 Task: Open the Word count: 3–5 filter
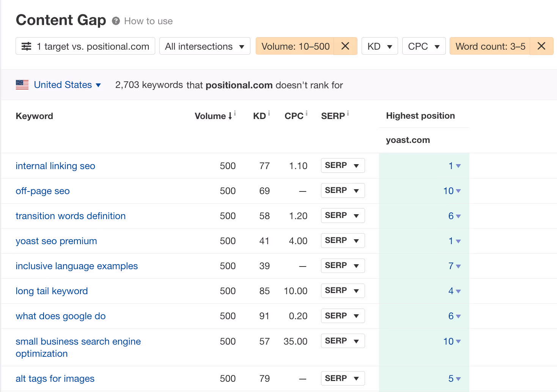490,46
